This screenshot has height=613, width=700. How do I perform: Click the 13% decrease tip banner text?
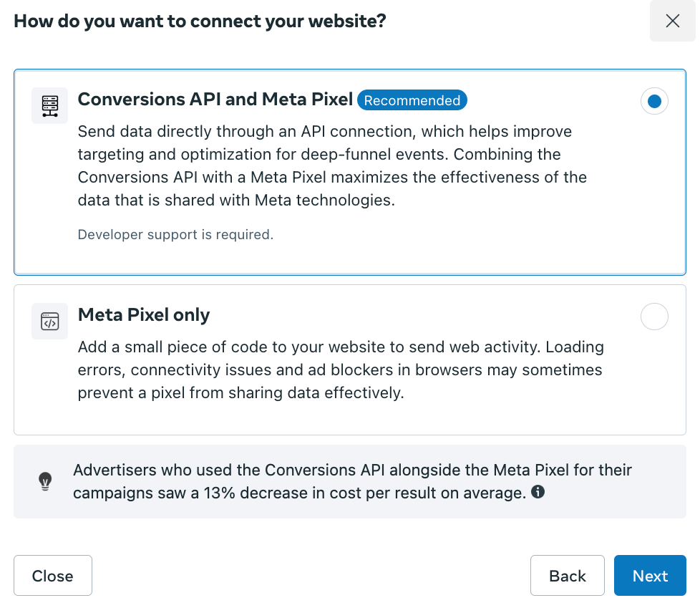[353, 482]
